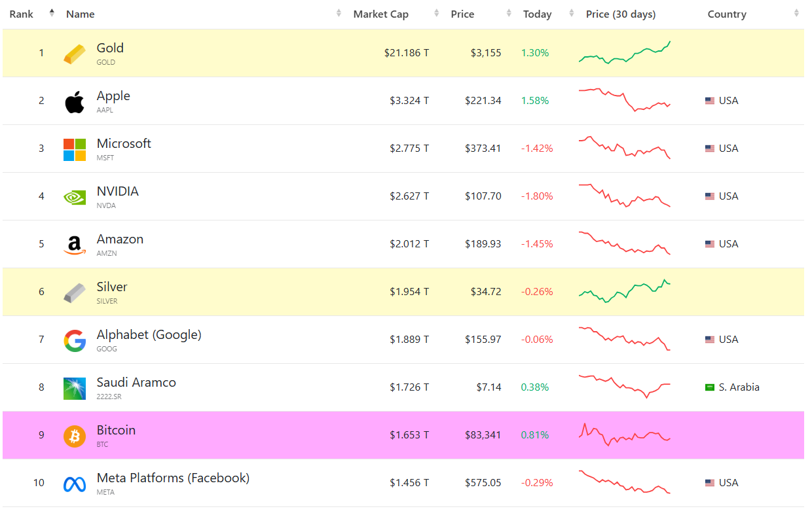This screenshot has height=513, width=812.
Task: Sort table by Rank column arrows
Action: pos(52,13)
